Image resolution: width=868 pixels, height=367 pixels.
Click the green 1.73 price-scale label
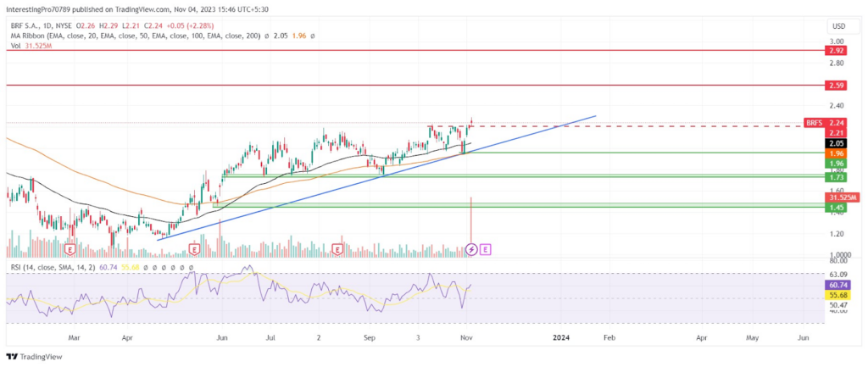(x=835, y=177)
